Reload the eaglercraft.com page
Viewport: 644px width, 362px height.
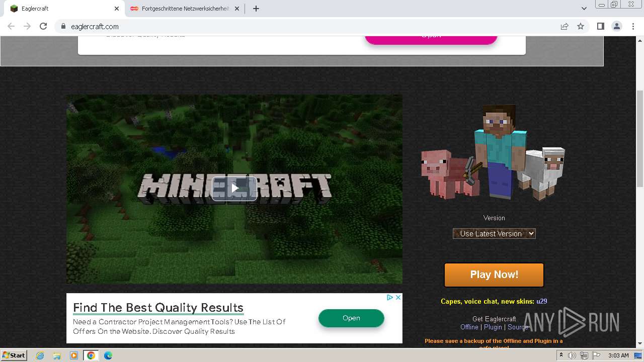point(43,26)
